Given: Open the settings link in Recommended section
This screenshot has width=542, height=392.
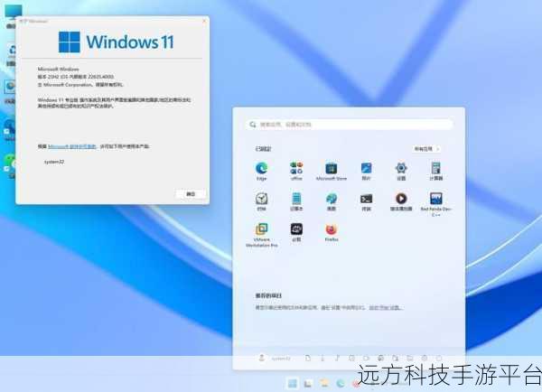Looking at the screenshot, I should (x=385, y=307).
